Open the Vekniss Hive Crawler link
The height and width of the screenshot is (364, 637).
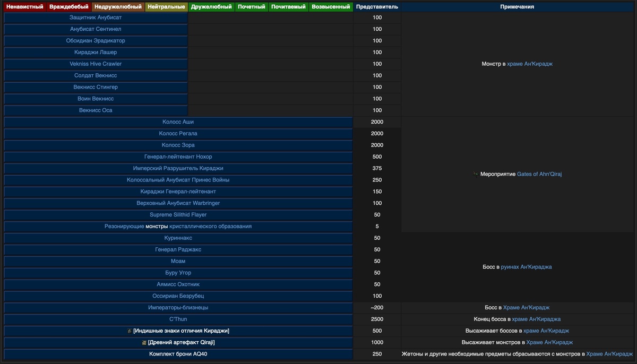[96, 64]
